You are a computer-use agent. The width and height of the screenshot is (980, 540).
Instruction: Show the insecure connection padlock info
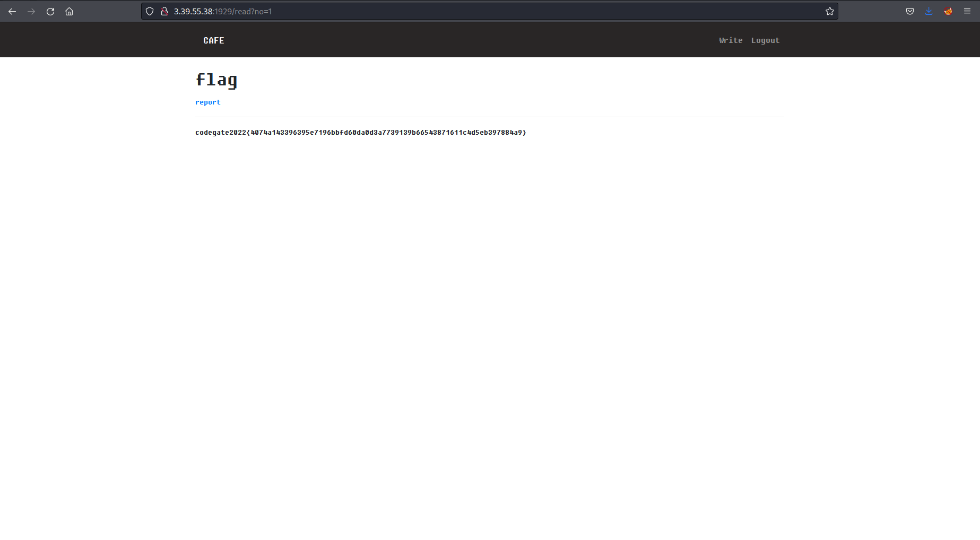(x=164, y=11)
